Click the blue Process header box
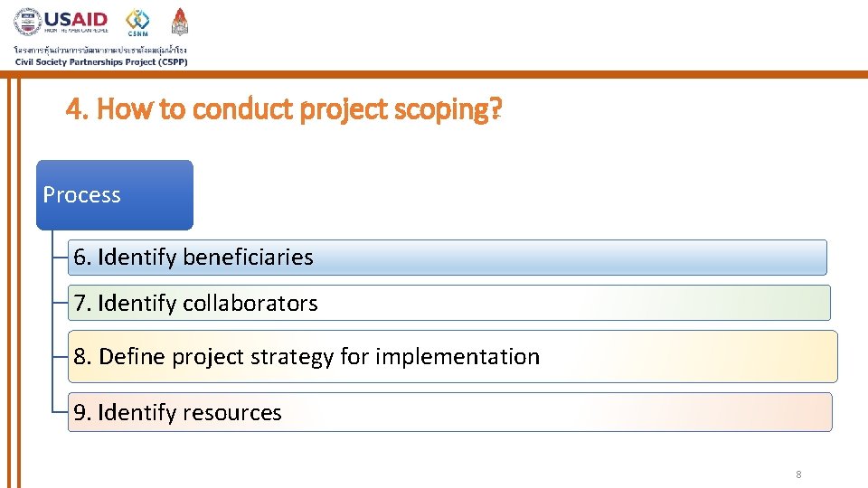This screenshot has height=488, width=868. (115, 195)
